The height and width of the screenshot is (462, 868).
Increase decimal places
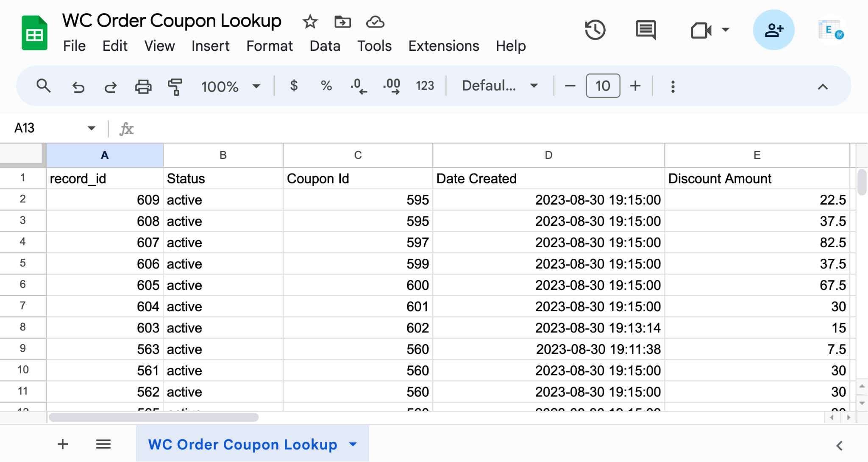[x=391, y=86]
